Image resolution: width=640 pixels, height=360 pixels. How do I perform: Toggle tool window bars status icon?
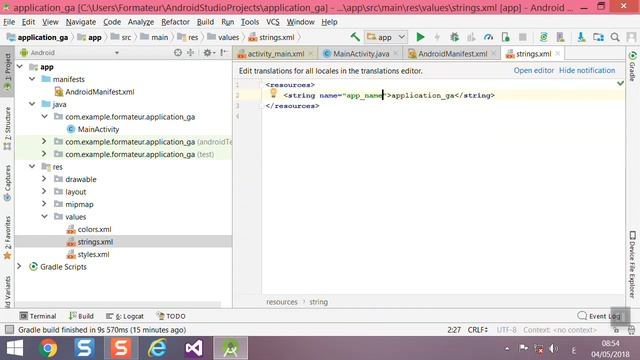pyautogui.click(x=9, y=329)
